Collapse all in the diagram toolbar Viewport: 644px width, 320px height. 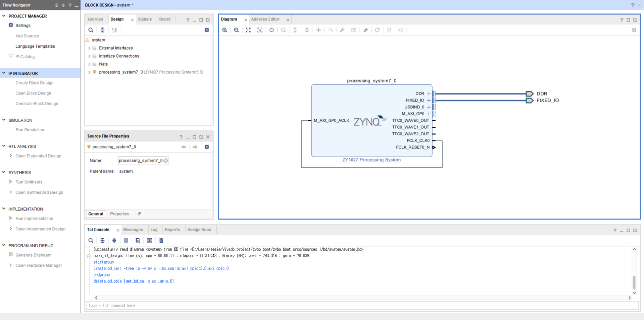(295, 30)
